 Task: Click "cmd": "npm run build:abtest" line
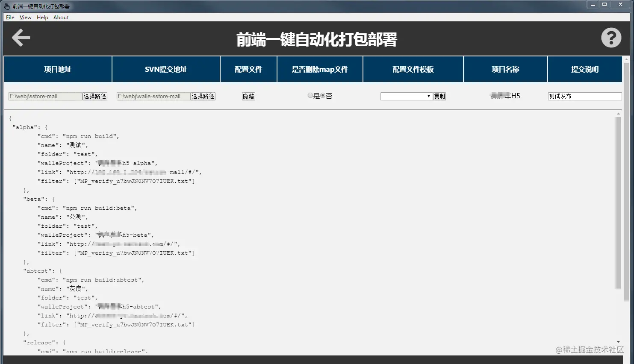91,280
